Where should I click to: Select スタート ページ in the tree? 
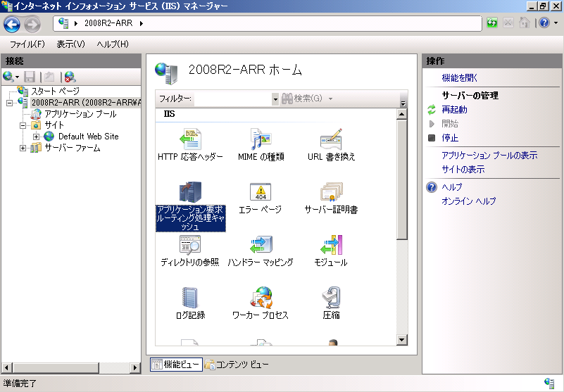[55, 91]
